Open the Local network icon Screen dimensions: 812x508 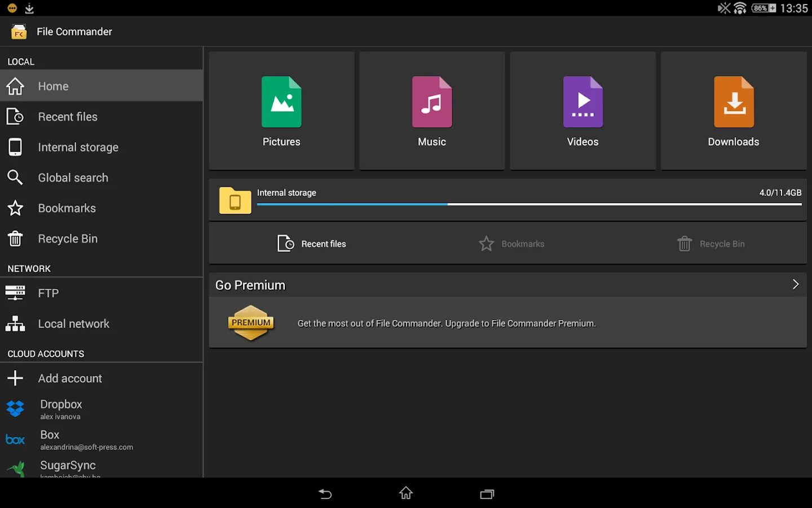coord(15,323)
